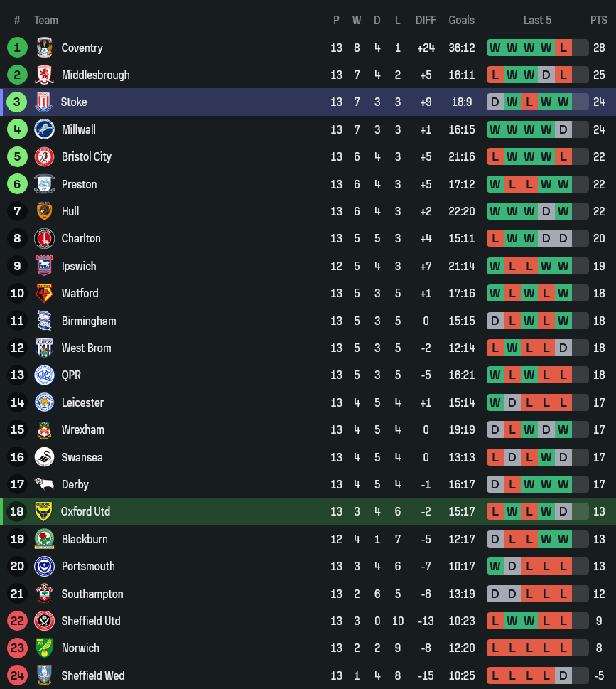Sort by the PTS column header

click(x=598, y=20)
